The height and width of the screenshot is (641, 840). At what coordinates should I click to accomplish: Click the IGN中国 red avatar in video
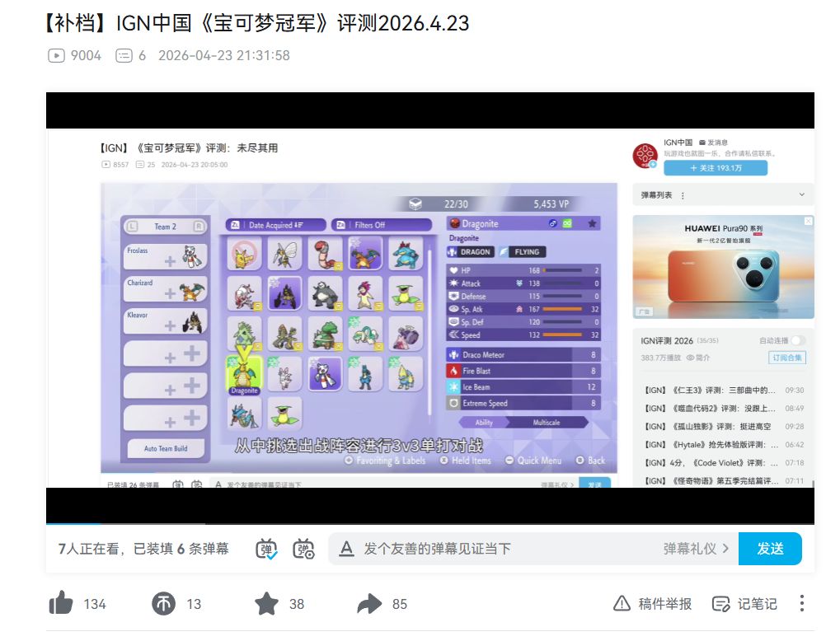click(x=645, y=155)
